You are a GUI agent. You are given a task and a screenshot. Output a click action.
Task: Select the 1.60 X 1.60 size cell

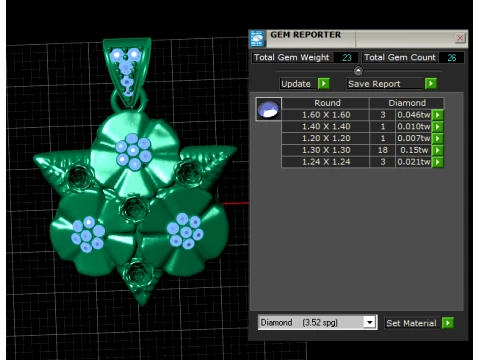(326, 115)
